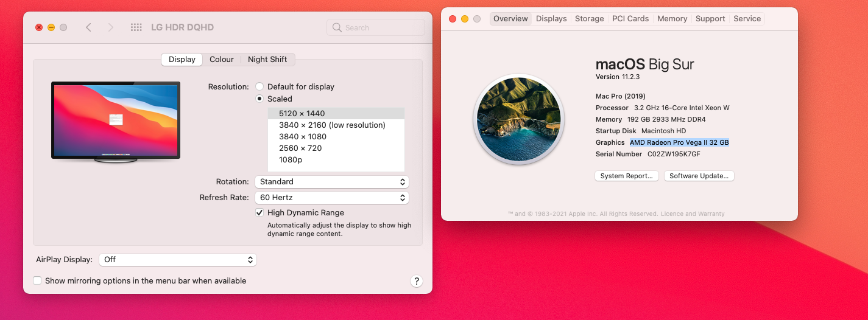Click the 192 GB 2933 MHz DDR4 memory text
Screen dimensions: 868x320
(x=666, y=119)
